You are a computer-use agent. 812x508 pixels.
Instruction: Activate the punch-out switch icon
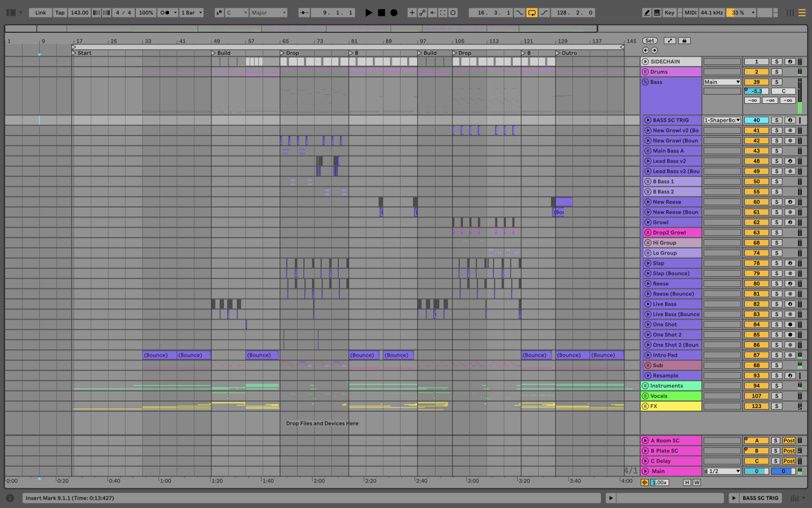(545, 12)
